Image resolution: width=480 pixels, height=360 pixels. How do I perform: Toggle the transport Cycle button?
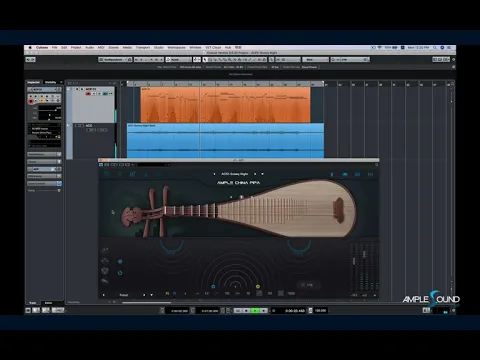(x=238, y=311)
